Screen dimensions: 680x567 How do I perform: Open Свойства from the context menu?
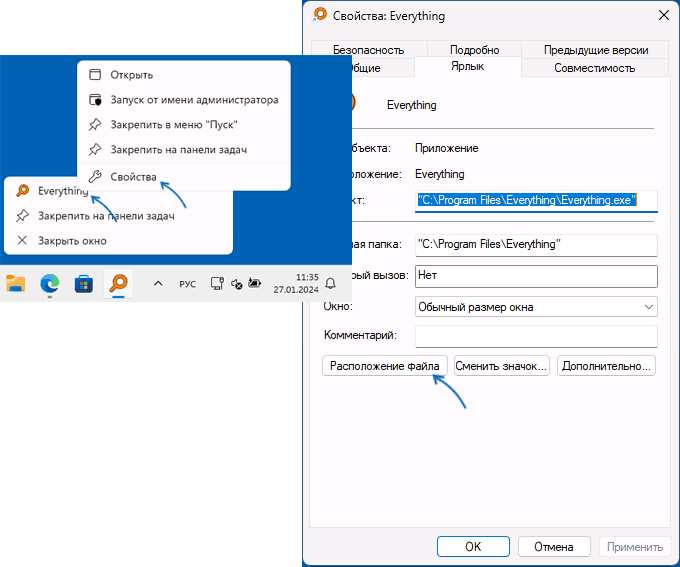(x=184, y=177)
